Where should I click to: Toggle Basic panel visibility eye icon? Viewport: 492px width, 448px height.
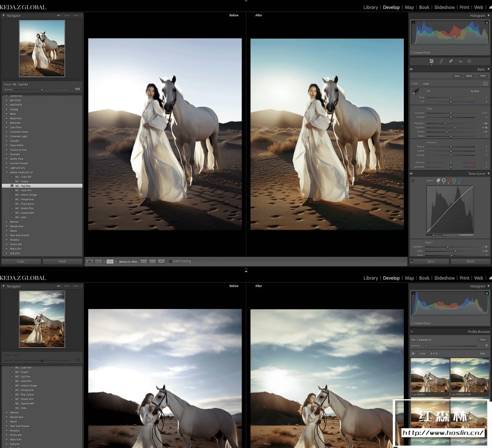click(411, 69)
